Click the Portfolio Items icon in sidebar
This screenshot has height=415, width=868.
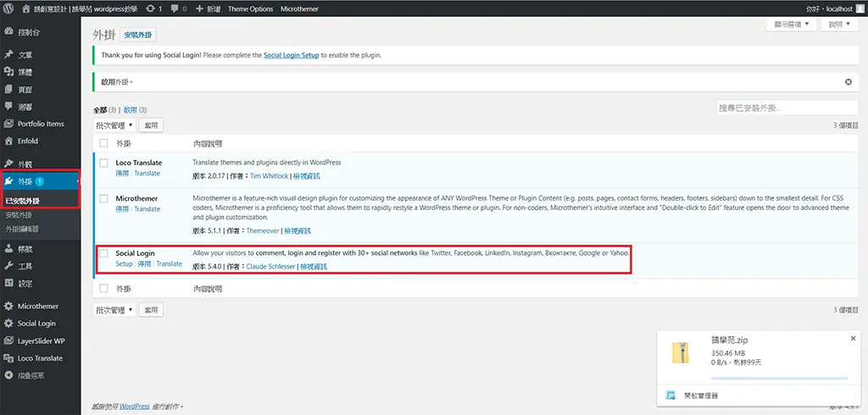pyautogui.click(x=8, y=124)
